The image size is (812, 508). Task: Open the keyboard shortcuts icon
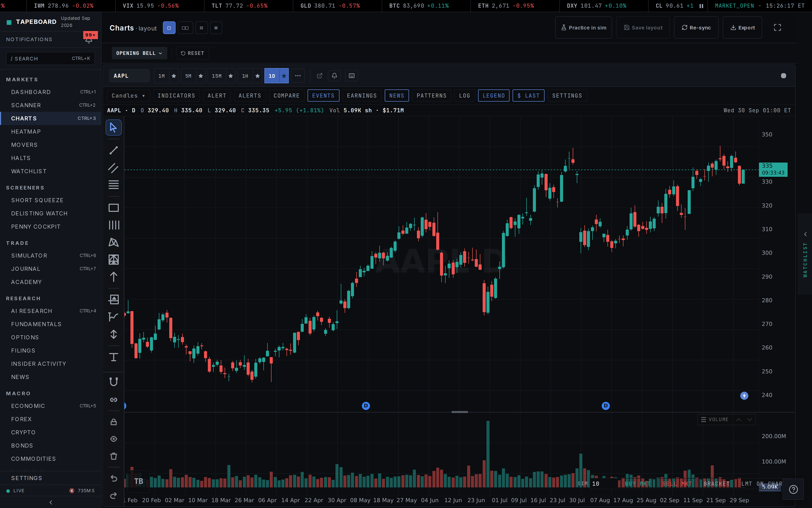352,76
